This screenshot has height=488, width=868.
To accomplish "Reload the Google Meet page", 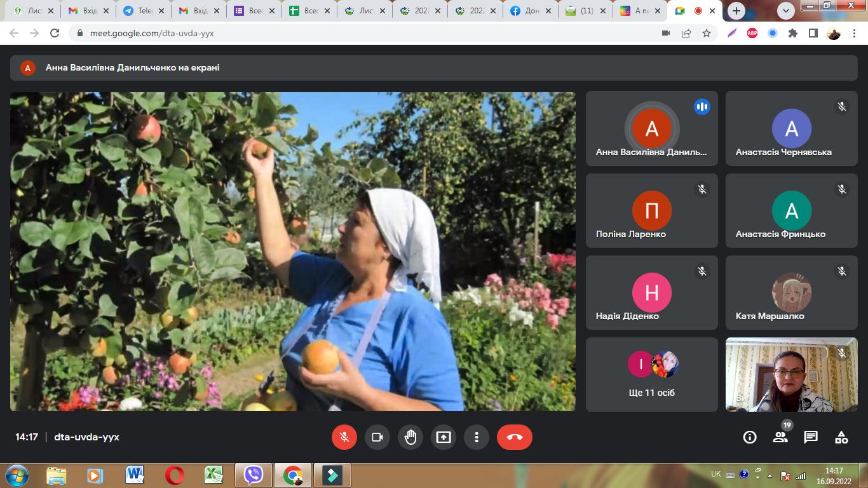I will click(x=55, y=33).
